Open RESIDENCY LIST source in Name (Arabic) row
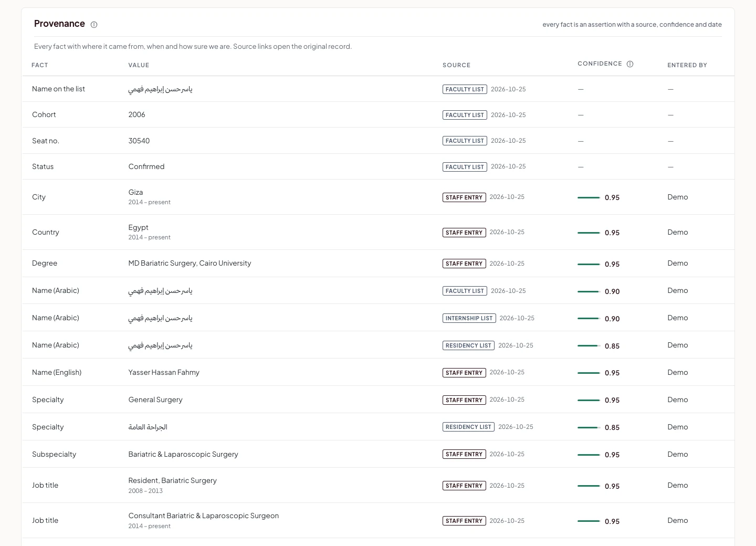Viewport: 756px width, 546px height. [468, 345]
